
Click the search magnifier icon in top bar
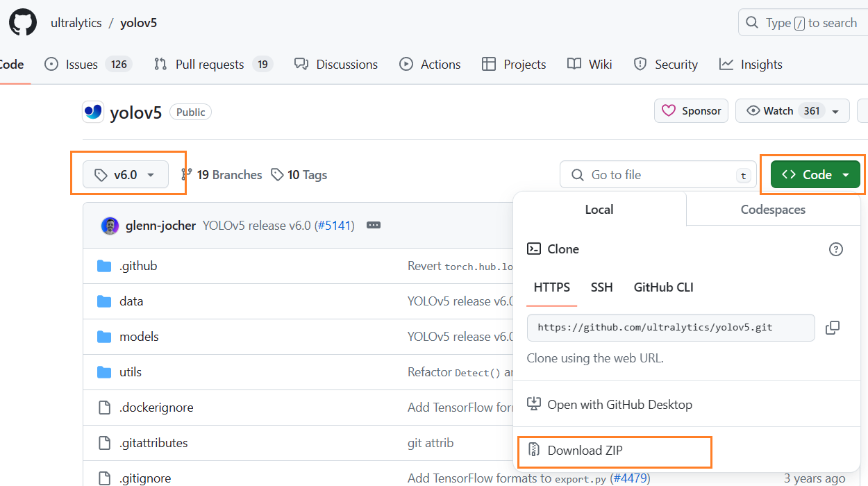click(x=752, y=23)
